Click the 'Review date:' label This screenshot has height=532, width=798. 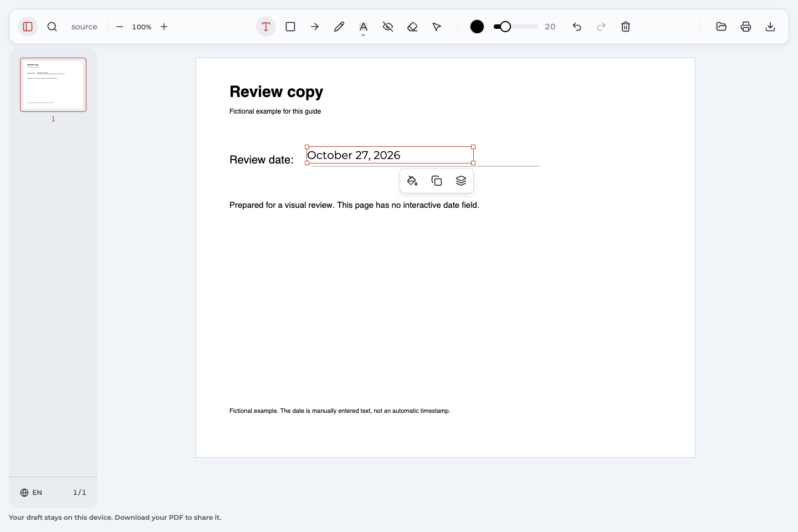(x=262, y=160)
